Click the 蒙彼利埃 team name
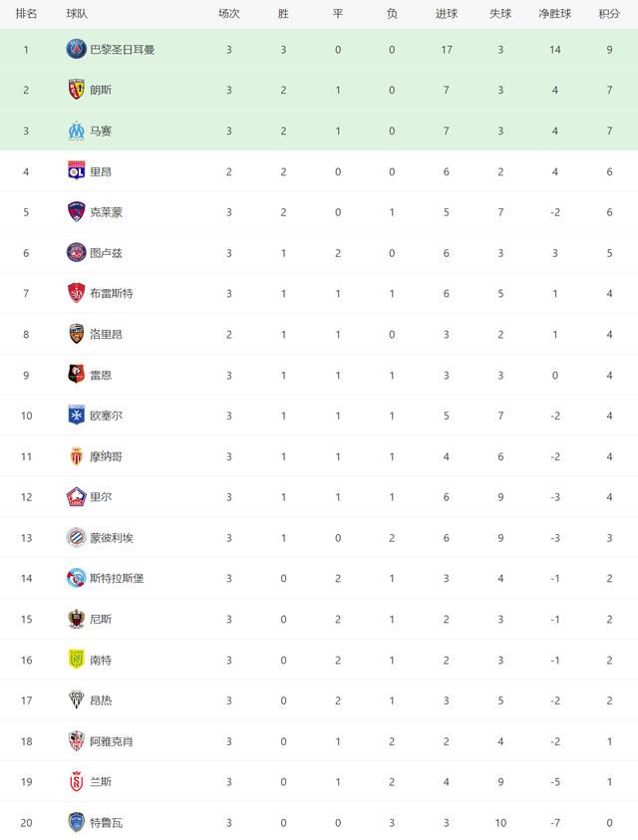Viewport: 638px width, 840px height. click(112, 538)
